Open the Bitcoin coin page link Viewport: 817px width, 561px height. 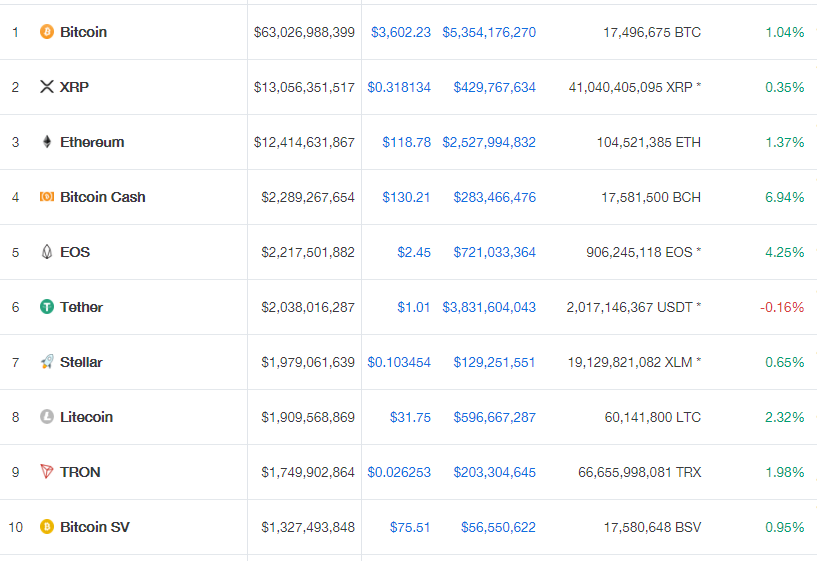pyautogui.click(x=83, y=32)
